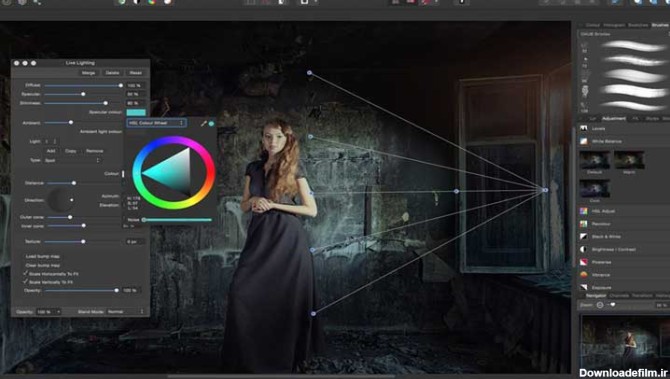Screen dimensions: 670x379
Task: Click the Merge button in Live Lighting
Action: click(88, 73)
